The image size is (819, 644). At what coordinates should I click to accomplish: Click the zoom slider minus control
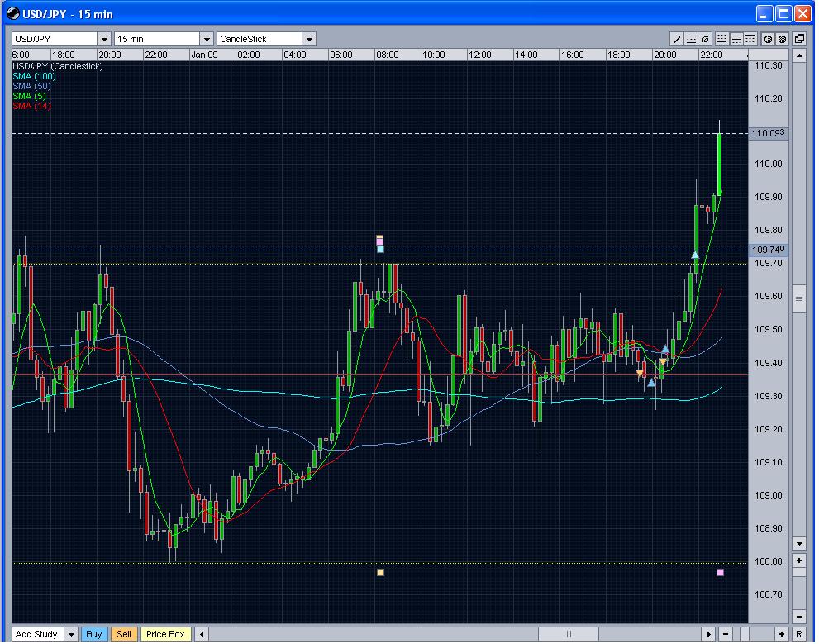725,634
